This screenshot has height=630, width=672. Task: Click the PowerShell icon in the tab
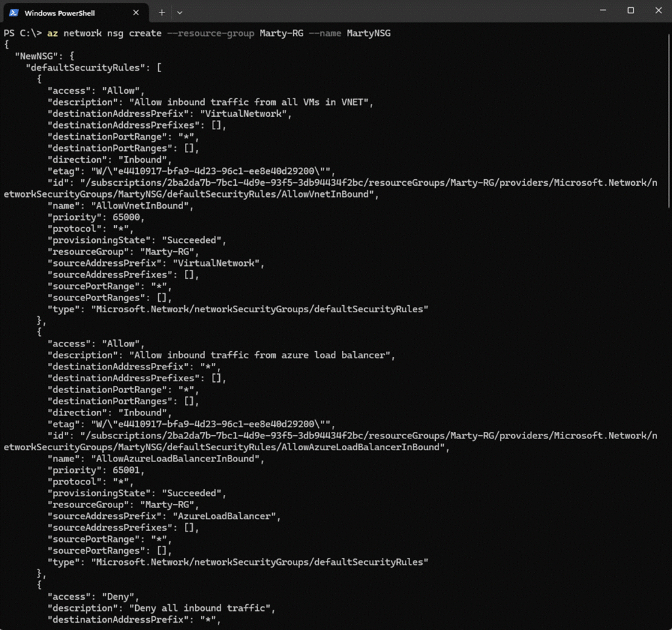[14, 12]
